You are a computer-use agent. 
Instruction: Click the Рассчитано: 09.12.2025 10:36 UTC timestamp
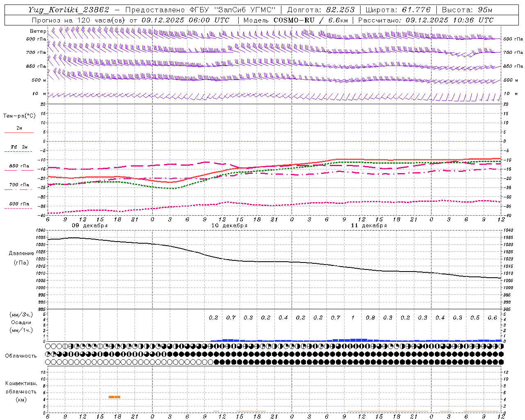(426, 20)
